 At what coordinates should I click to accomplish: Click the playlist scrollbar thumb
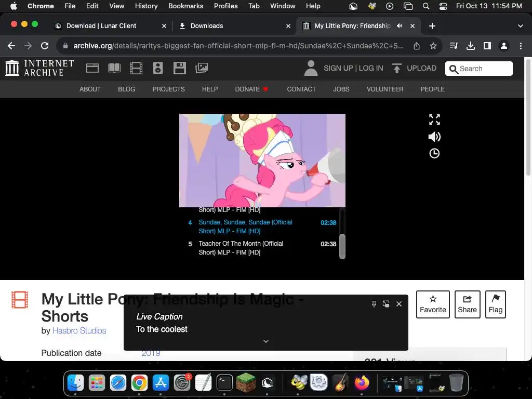(342, 246)
